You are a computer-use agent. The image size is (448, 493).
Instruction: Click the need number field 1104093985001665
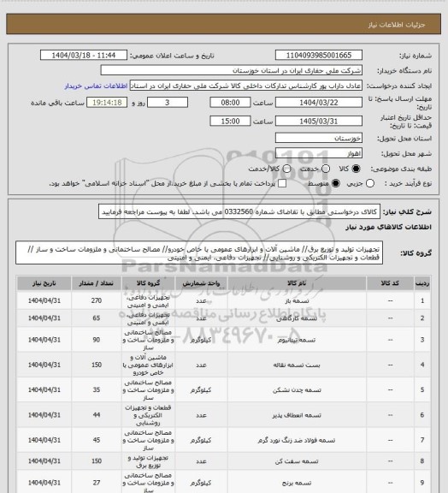[319, 55]
